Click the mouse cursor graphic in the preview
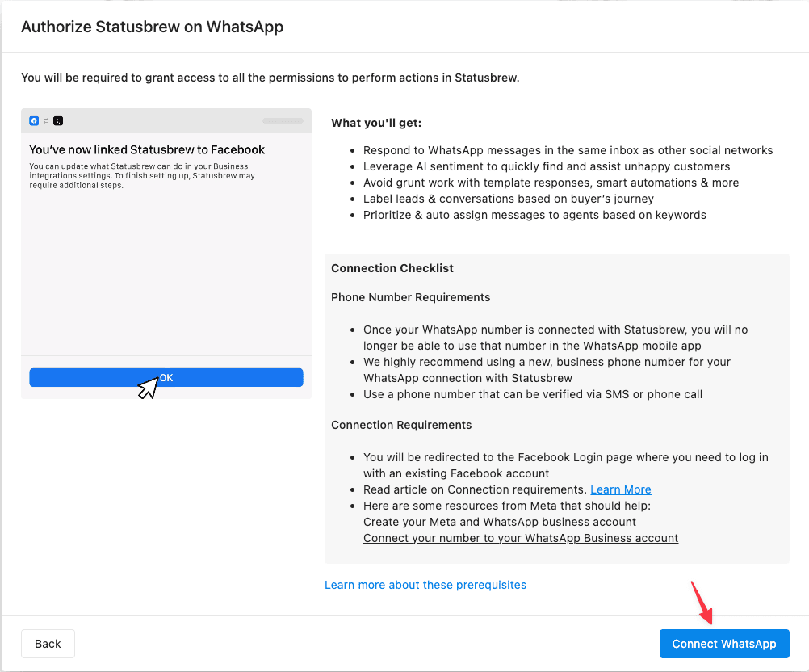The width and height of the screenshot is (809, 672). (x=148, y=388)
